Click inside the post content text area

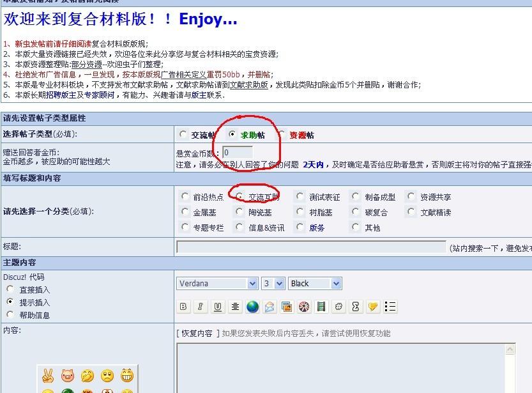tap(341, 368)
